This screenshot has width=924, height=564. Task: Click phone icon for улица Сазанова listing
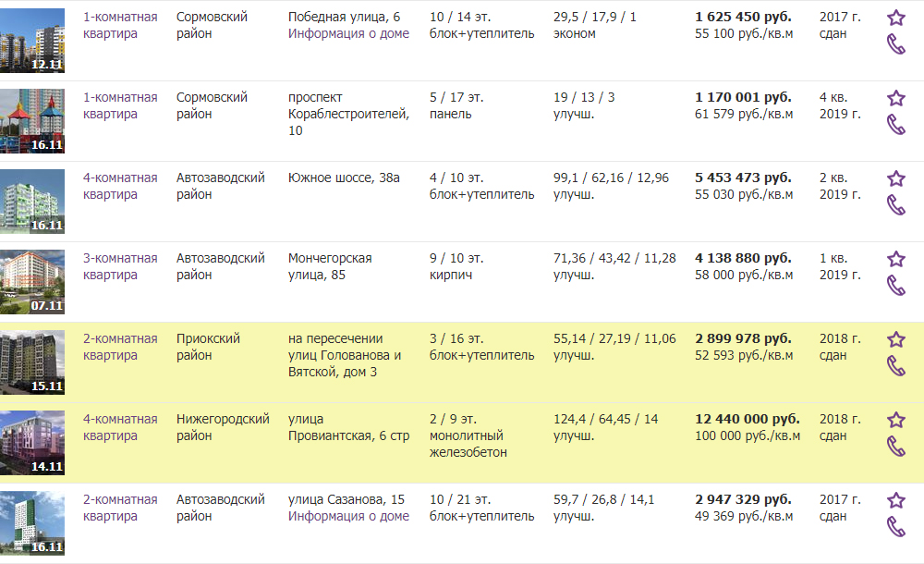click(x=895, y=527)
